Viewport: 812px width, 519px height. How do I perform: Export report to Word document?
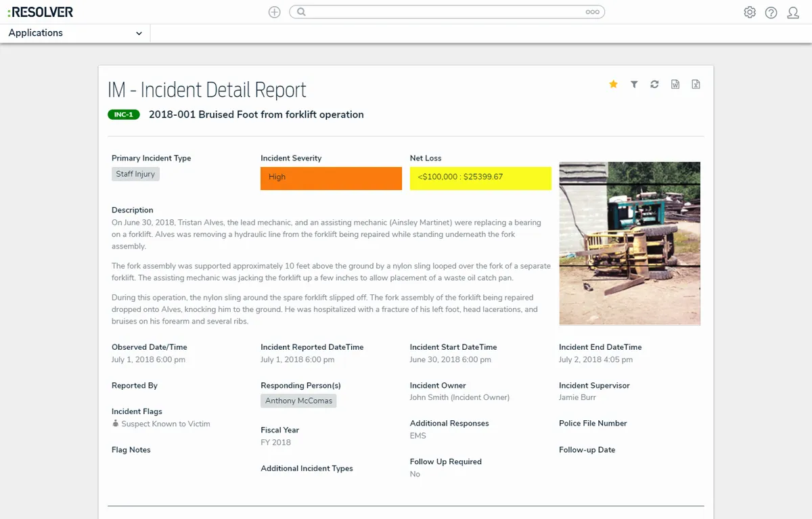pos(675,84)
